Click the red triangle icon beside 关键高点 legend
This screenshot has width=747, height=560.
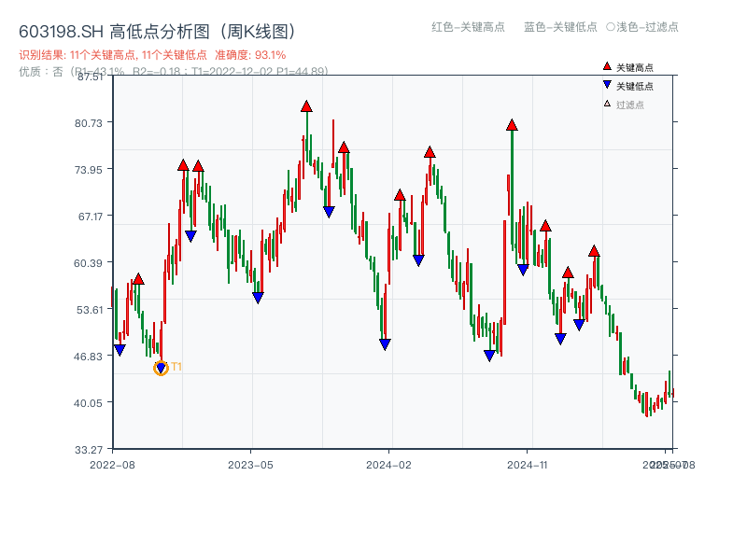pos(607,66)
